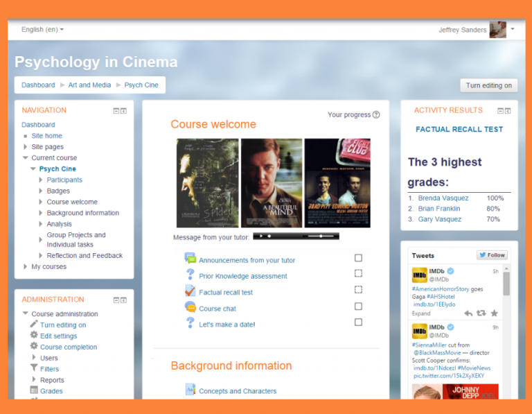The image size is (532, 414).
Task: Play the tutor message audio
Action: coord(261,236)
